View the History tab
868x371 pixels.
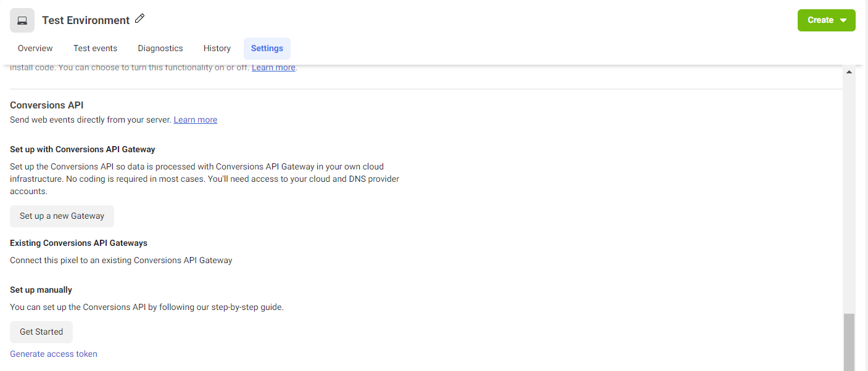217,48
